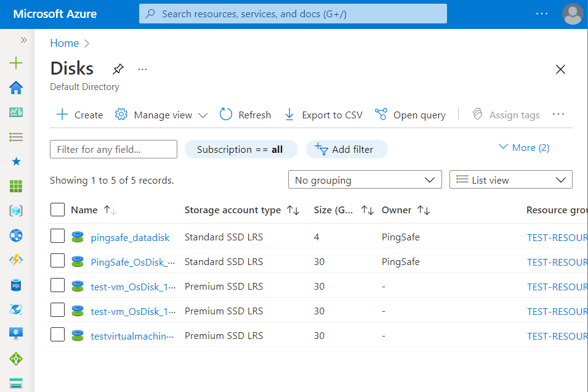Select all disks using header checkbox

[57, 210]
